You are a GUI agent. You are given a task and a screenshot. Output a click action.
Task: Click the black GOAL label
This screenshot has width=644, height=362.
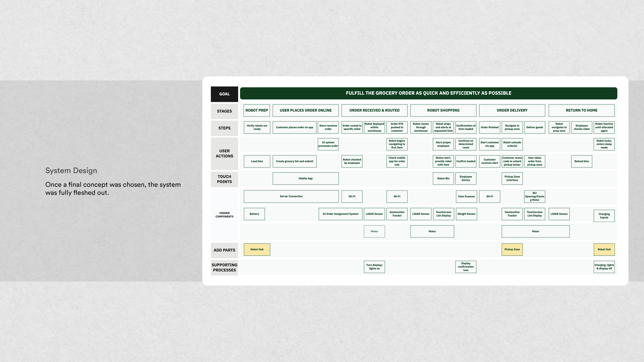pos(224,94)
